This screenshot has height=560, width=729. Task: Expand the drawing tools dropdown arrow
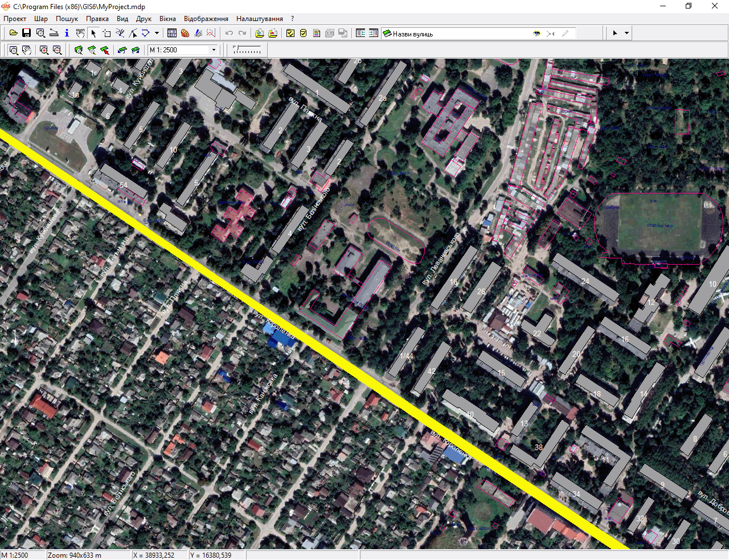[x=157, y=33]
